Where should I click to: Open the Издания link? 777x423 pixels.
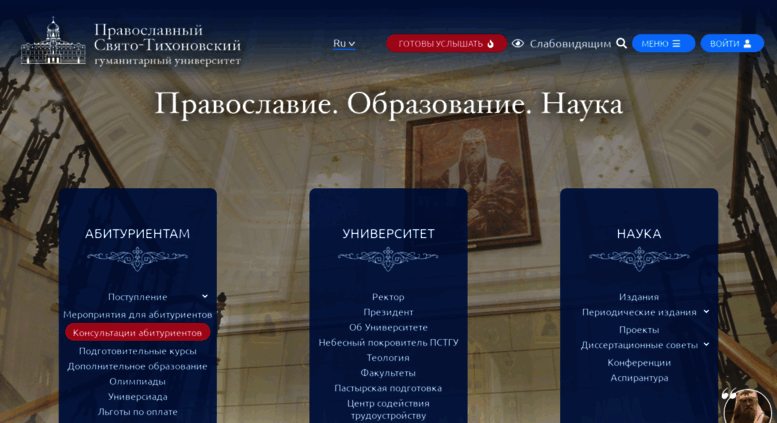[x=639, y=297]
